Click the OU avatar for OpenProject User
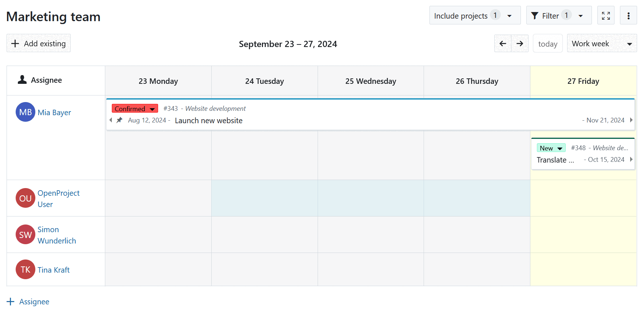 point(25,198)
